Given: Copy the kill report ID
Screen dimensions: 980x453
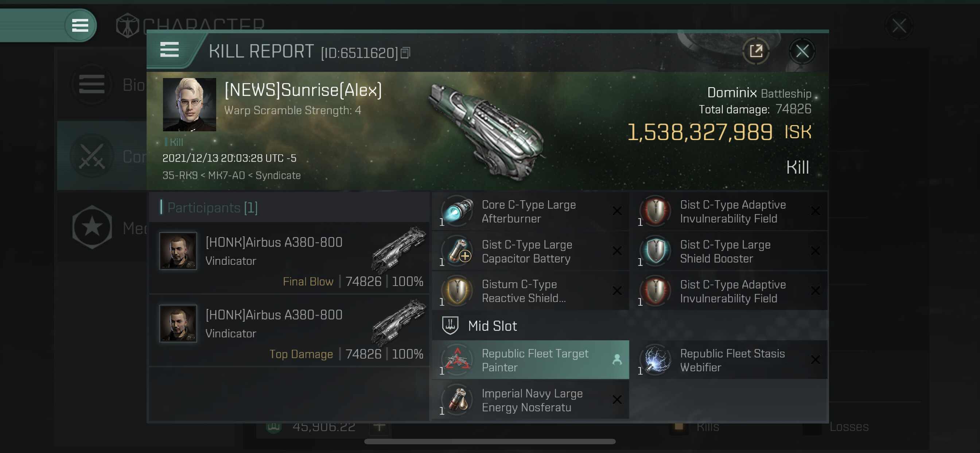Looking at the screenshot, I should click(x=405, y=53).
